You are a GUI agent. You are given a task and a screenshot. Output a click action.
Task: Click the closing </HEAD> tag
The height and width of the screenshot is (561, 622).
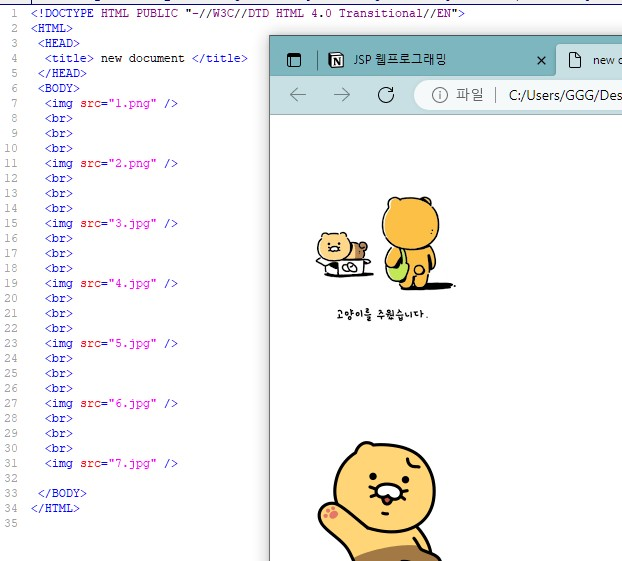click(x=62, y=73)
